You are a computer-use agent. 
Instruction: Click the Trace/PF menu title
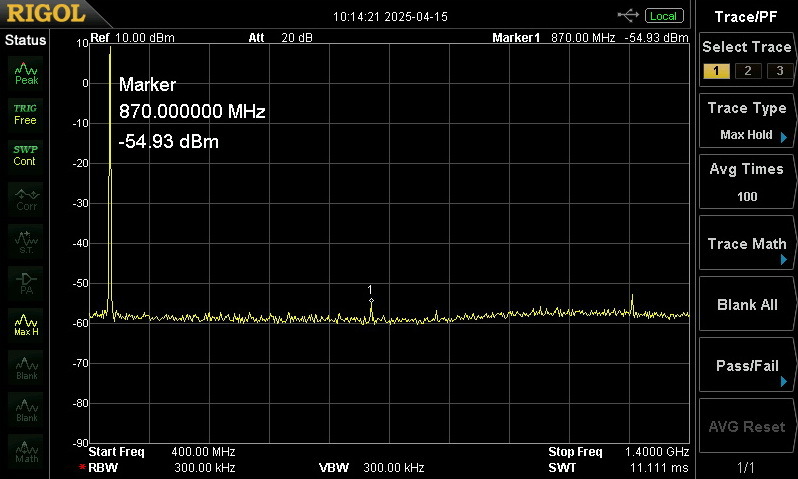[x=746, y=17]
